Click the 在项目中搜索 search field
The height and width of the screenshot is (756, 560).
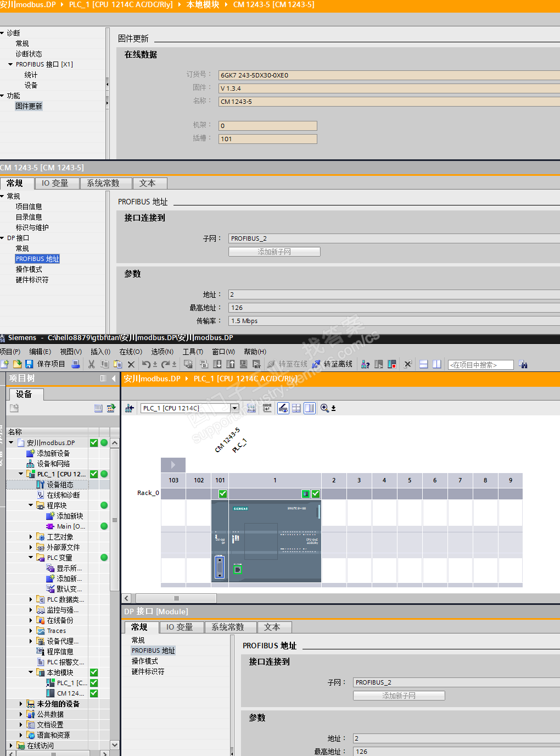[x=481, y=365]
